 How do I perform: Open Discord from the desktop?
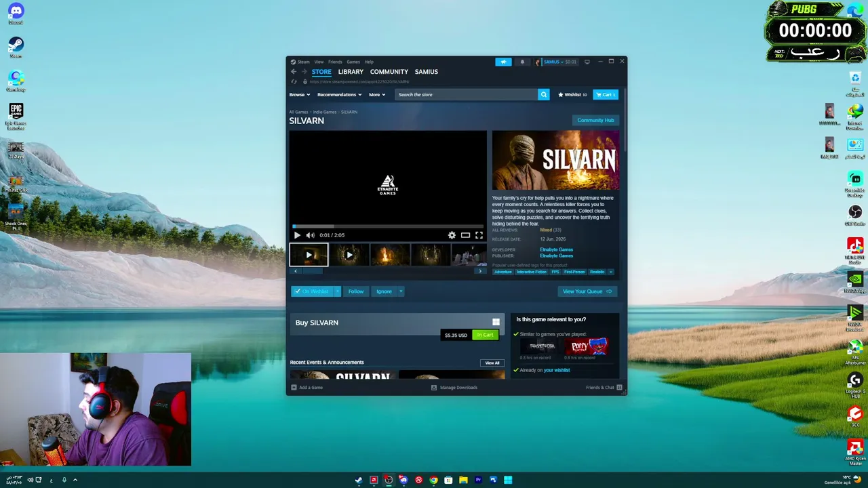(16, 14)
